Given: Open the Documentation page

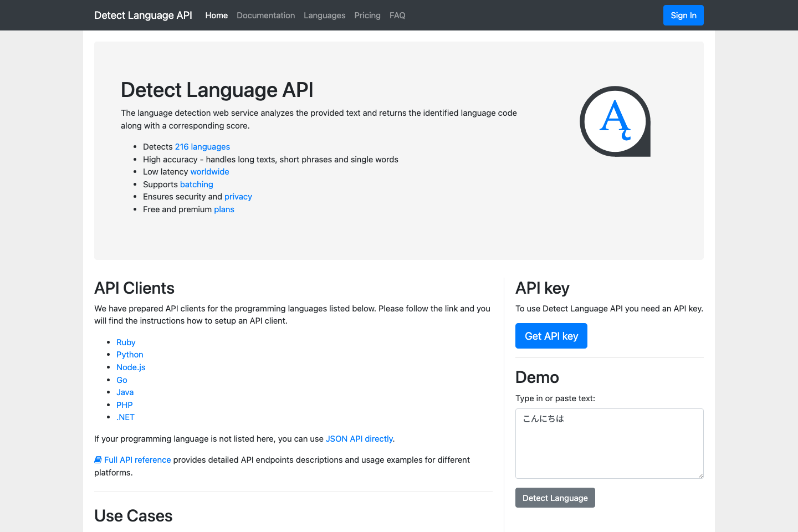Looking at the screenshot, I should click(265, 15).
